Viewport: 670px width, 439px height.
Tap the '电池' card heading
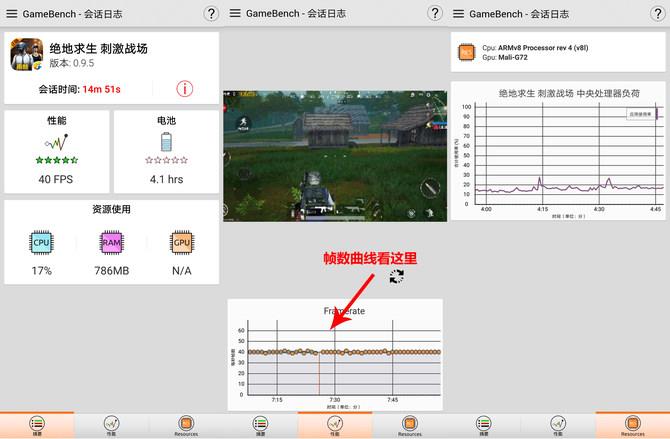[166, 121]
